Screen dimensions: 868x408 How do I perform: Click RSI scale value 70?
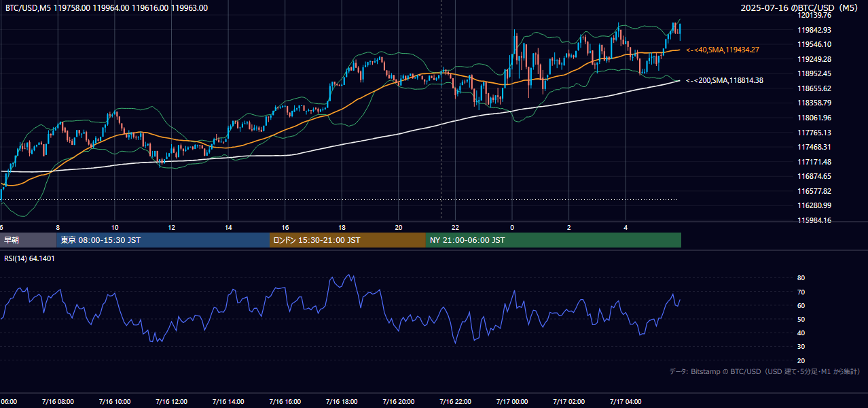pos(801,292)
